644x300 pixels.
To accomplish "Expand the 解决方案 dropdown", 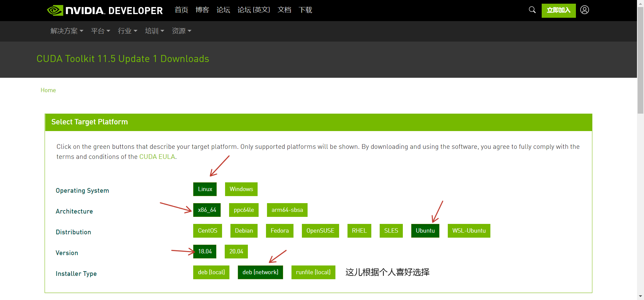I will 67,31.
